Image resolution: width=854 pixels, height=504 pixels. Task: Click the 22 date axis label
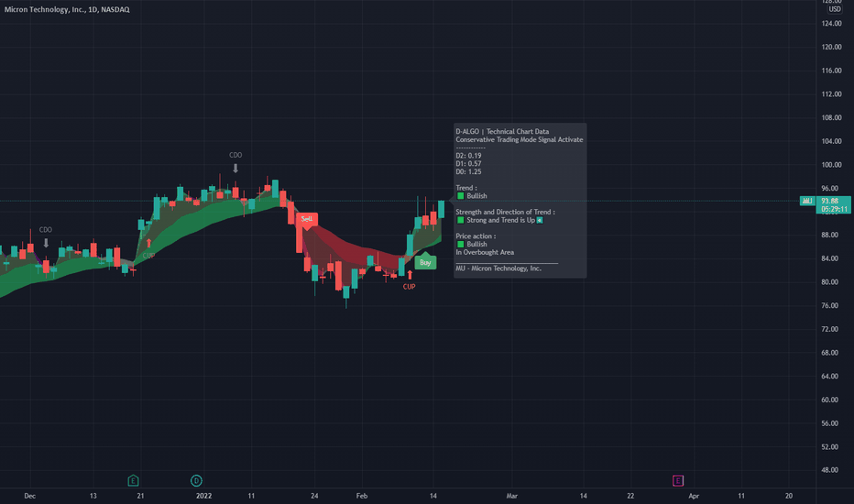[x=630, y=496]
